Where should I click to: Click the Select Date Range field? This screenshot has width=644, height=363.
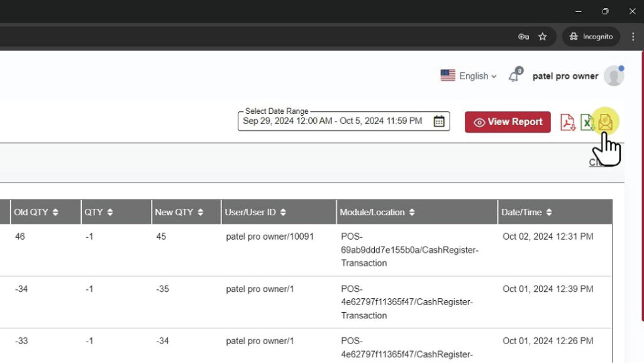333,121
